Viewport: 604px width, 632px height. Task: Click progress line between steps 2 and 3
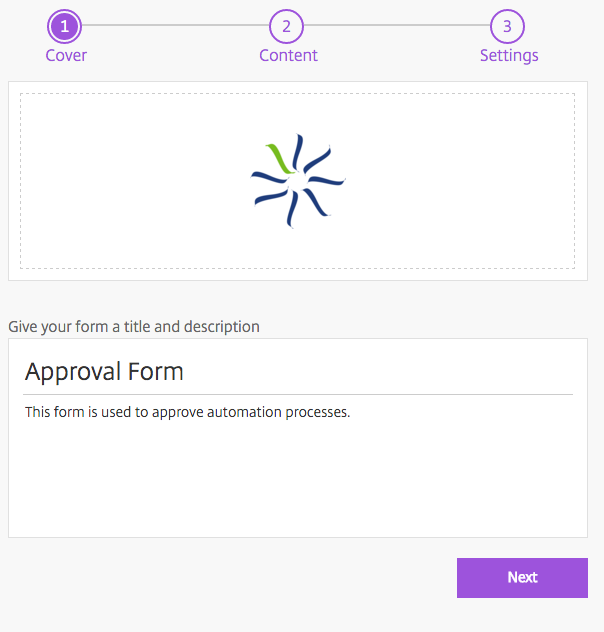[397, 25]
